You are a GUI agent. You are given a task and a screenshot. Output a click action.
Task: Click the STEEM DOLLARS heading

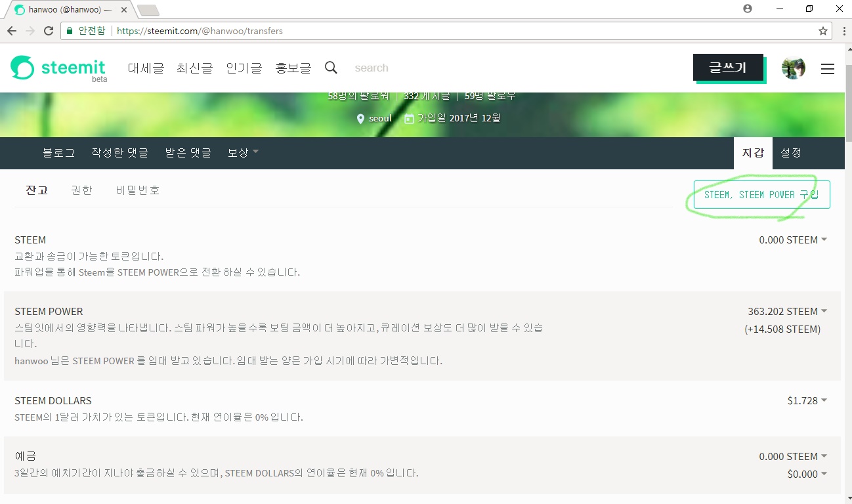coord(53,400)
